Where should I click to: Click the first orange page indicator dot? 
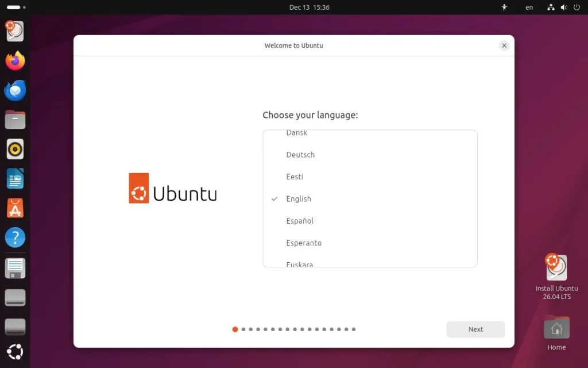point(235,329)
